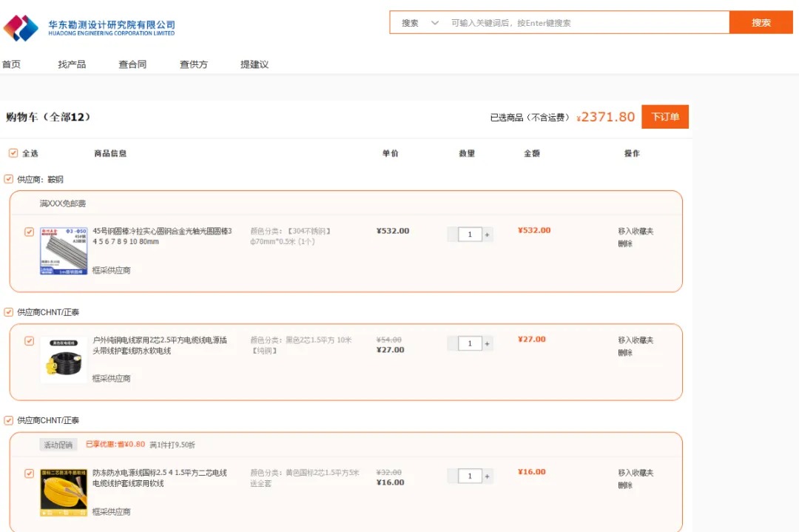The width and height of the screenshot is (799, 532).
Task: Open the 搜索 search type dropdown
Action: (420, 23)
